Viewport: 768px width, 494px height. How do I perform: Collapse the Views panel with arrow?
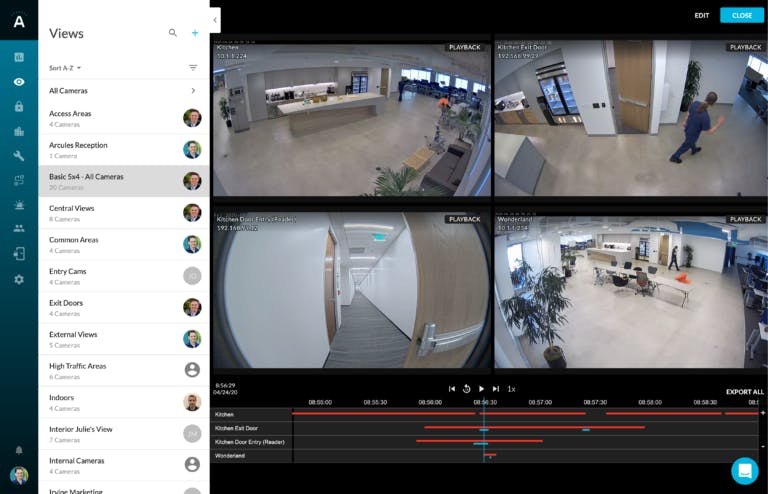point(215,20)
